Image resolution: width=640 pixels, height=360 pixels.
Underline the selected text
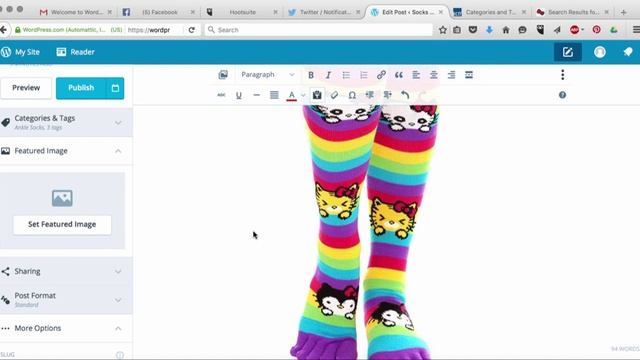pyautogui.click(x=239, y=96)
